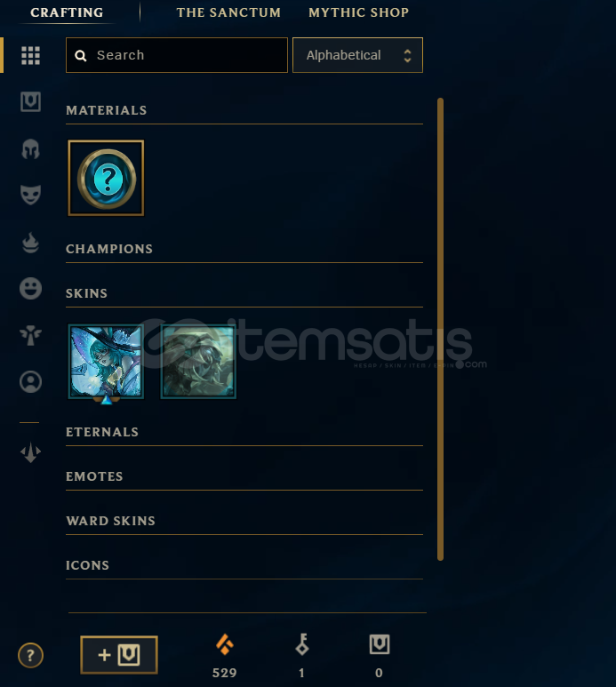Select the blue witch skin shard thumbnail

coord(106,362)
